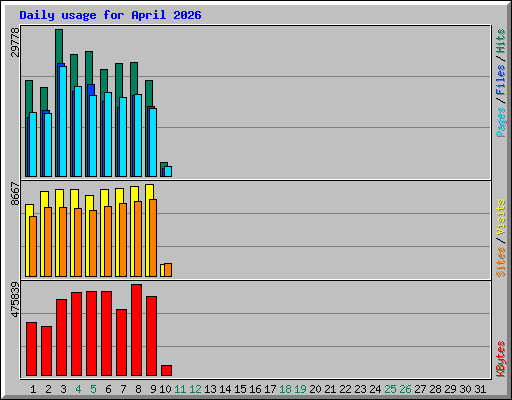Select the 'Pages' legend label

(501, 122)
